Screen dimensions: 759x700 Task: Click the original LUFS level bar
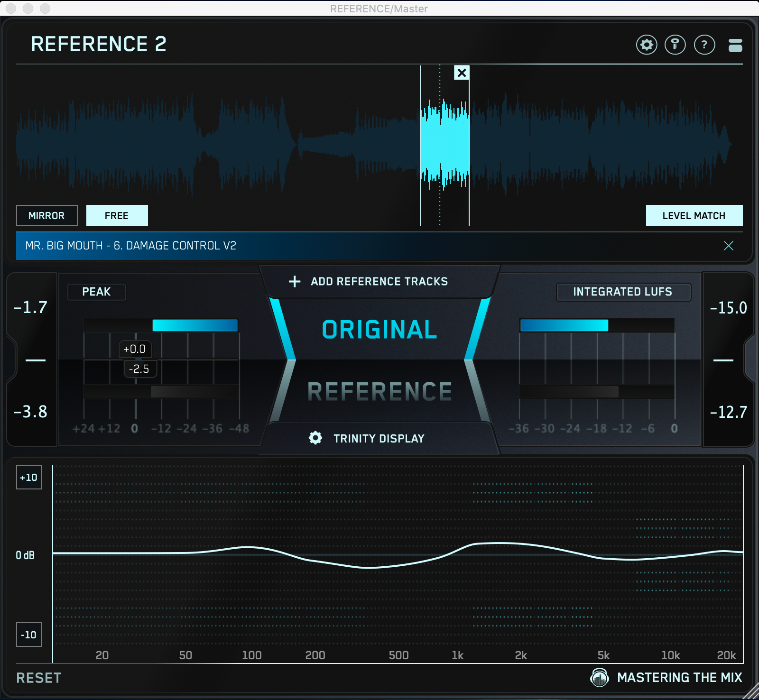coord(565,325)
